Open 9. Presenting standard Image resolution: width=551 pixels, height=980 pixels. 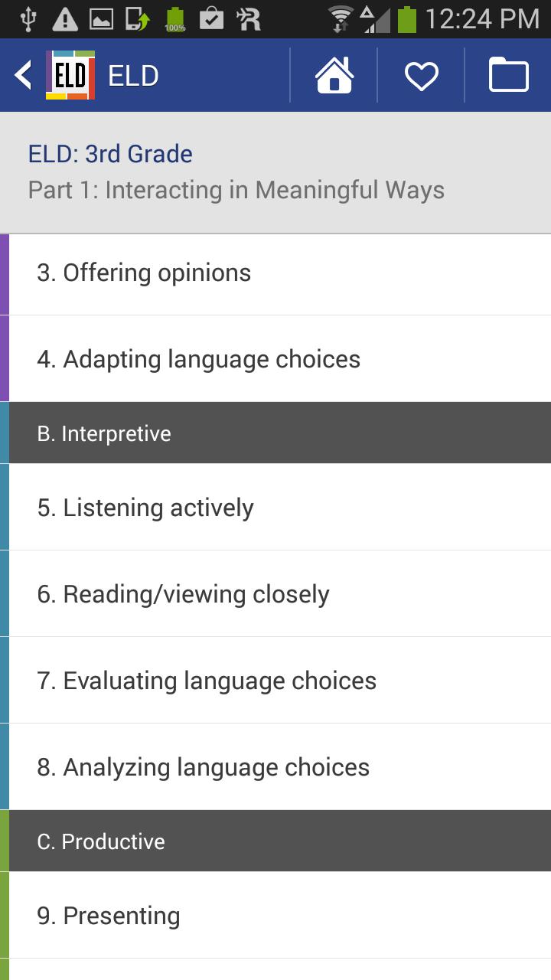[275, 916]
